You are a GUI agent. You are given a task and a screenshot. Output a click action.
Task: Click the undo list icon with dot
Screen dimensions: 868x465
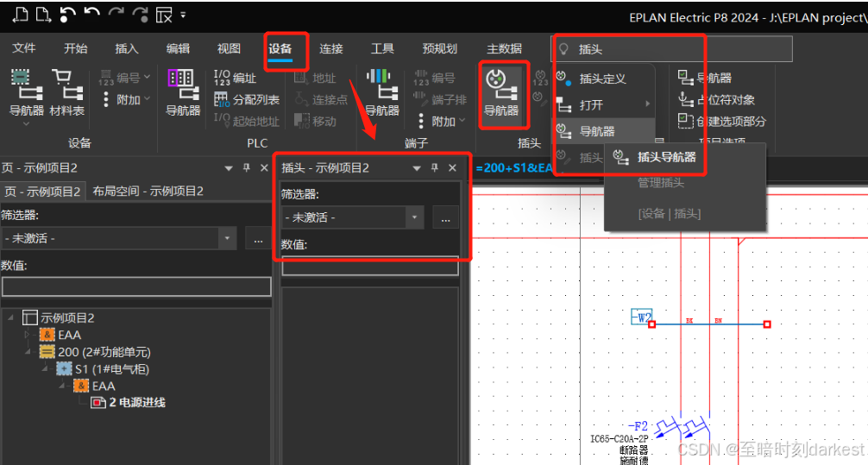coord(67,15)
